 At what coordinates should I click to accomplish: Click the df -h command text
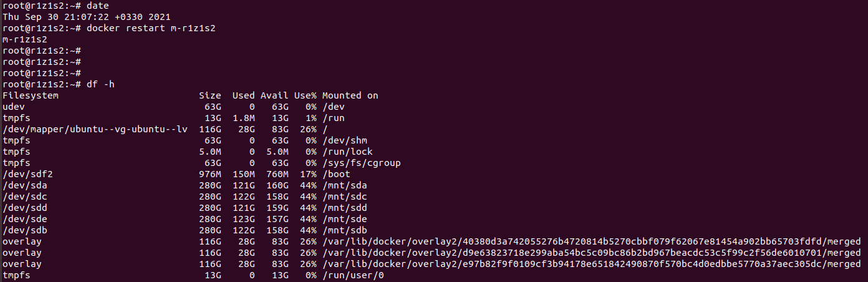tap(101, 84)
